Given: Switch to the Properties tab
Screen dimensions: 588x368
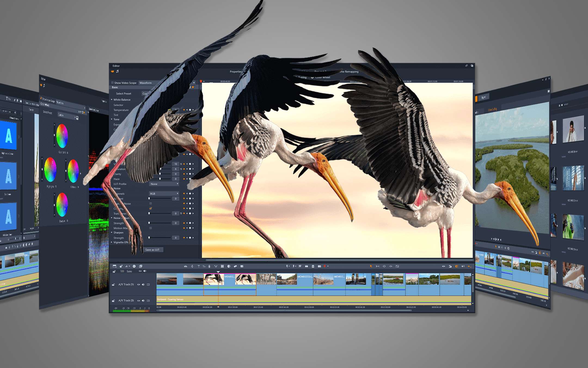Looking at the screenshot, I should [x=235, y=71].
